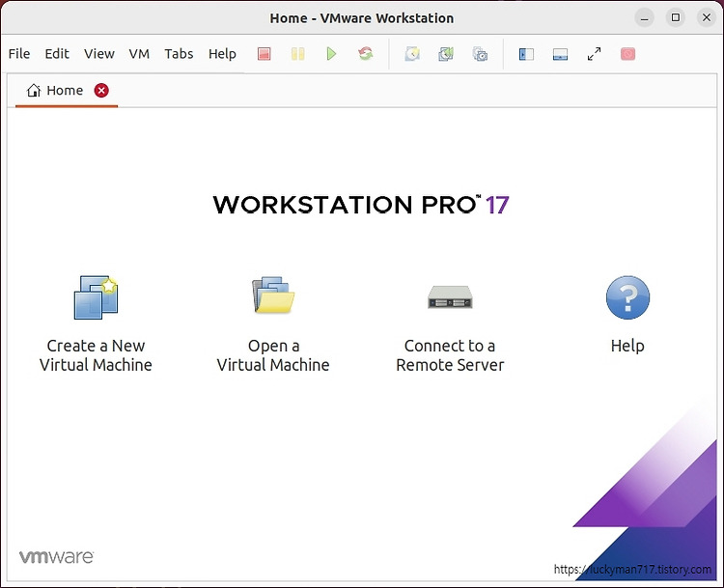Click the blue question mark Help icon
This screenshot has height=588, width=724.
click(627, 297)
